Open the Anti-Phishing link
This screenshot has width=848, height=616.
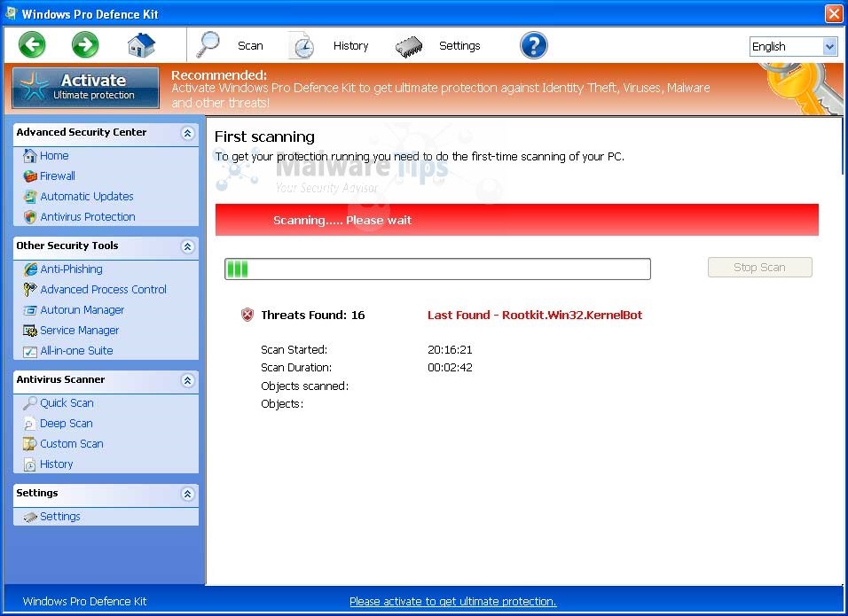point(71,269)
